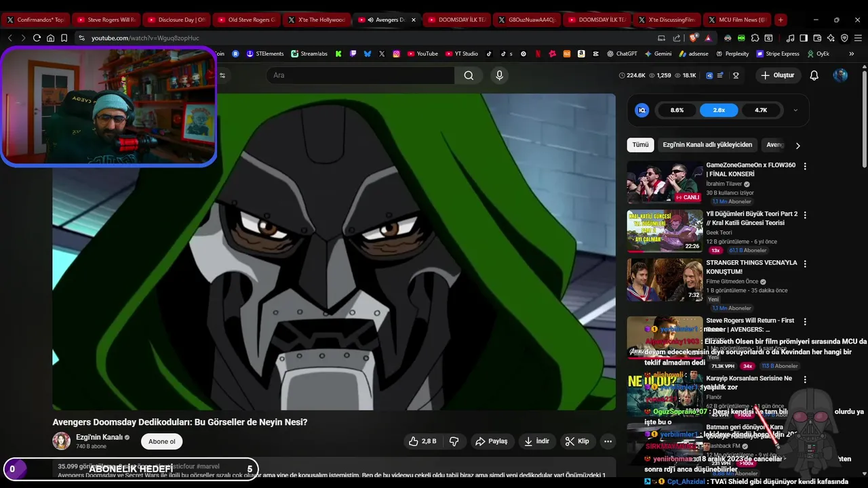Open Brave Shields lion icon
This screenshot has width=868, height=488.
click(x=693, y=38)
